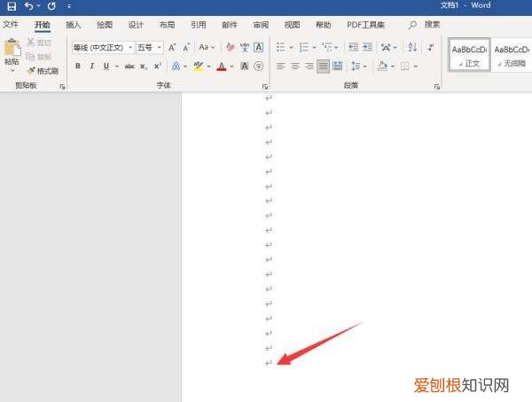Switch to the 插入 tab
The width and height of the screenshot is (532, 402).
73,25
